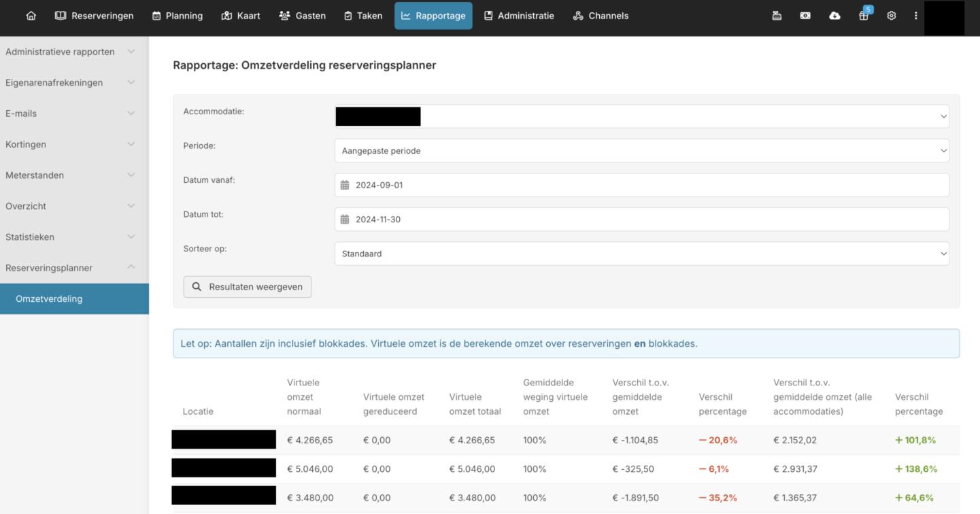Image resolution: width=980 pixels, height=514 pixels.
Task: Open the Sorteer op dropdown
Action: pyautogui.click(x=641, y=254)
